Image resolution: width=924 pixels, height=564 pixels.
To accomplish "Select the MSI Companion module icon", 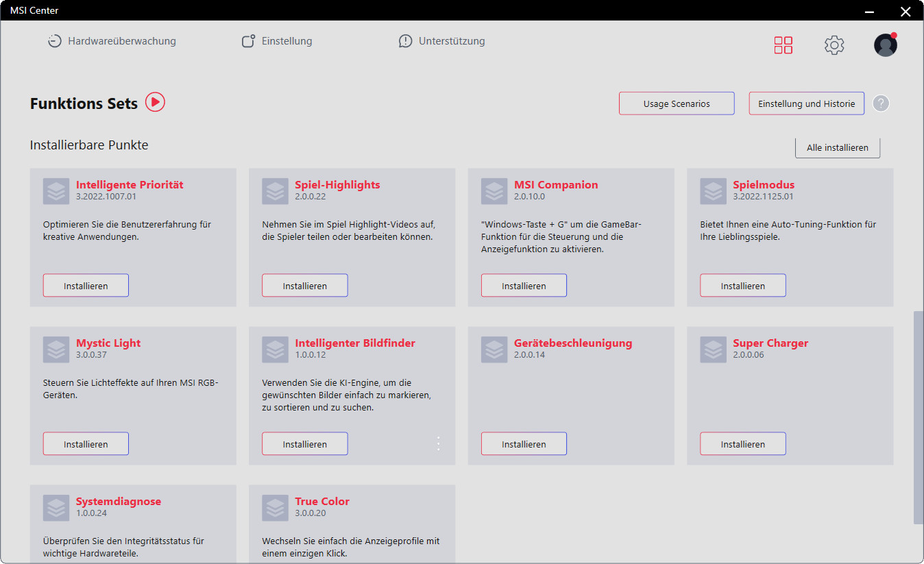I will [494, 191].
